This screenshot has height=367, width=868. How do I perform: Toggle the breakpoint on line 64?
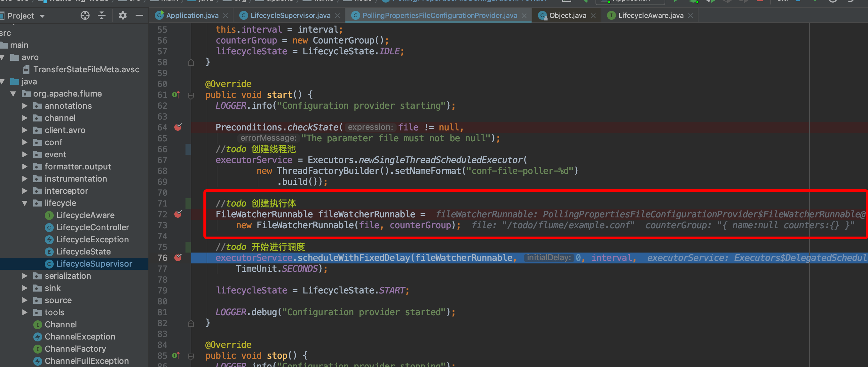point(178,127)
